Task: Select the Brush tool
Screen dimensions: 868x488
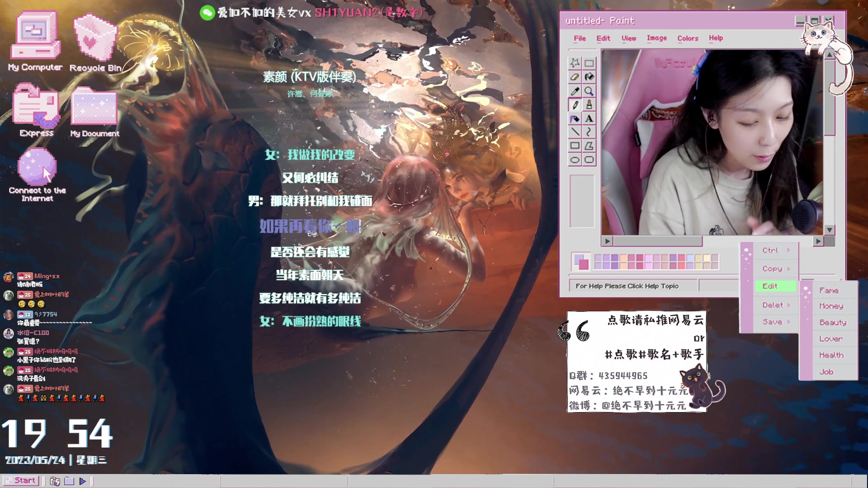Action: pyautogui.click(x=589, y=105)
